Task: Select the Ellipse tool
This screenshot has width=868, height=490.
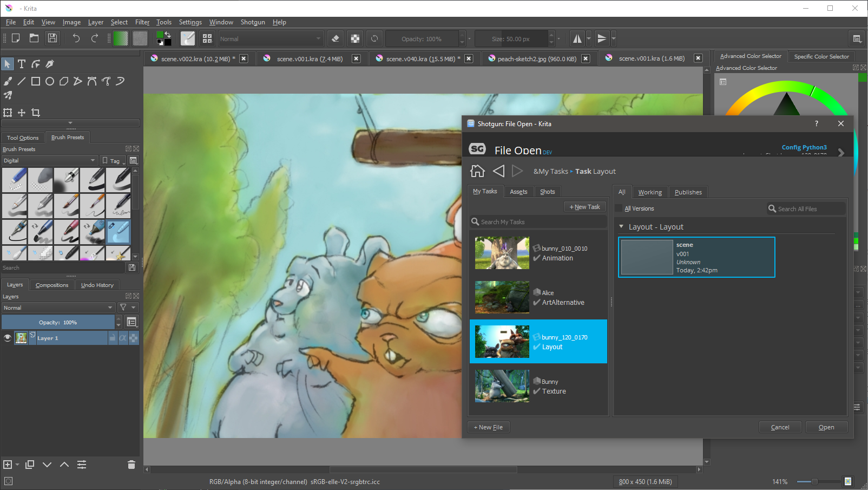Action: pyautogui.click(x=50, y=81)
